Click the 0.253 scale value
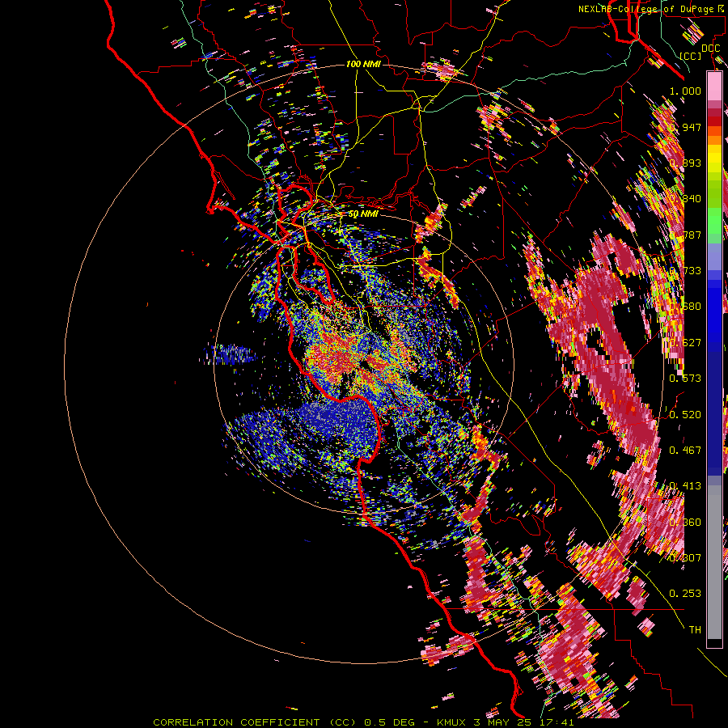 tap(685, 594)
